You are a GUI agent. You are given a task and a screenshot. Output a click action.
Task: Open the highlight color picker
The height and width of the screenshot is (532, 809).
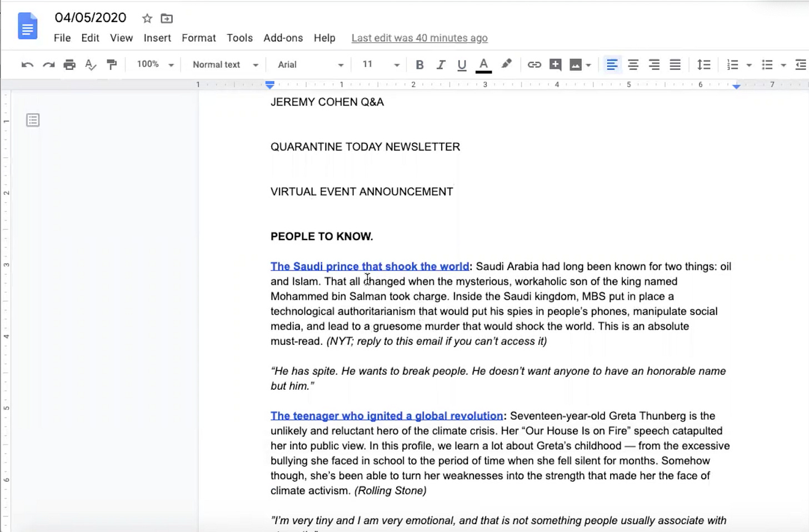506,64
